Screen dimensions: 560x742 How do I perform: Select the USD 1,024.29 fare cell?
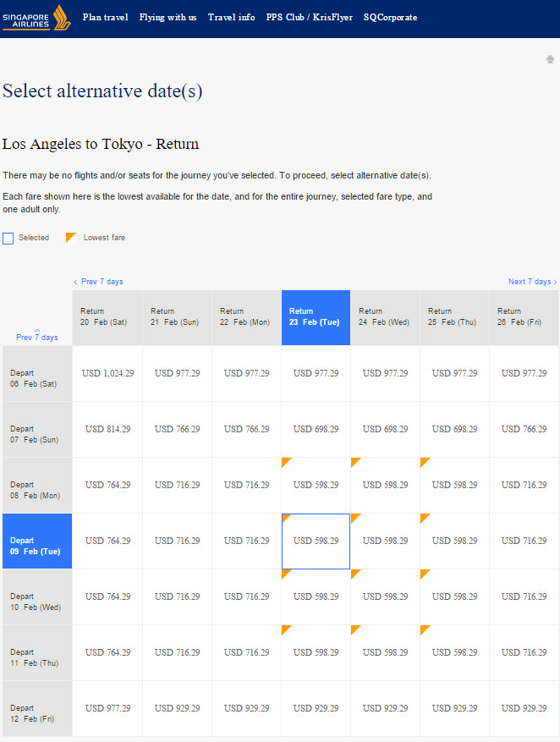pyautogui.click(x=107, y=373)
